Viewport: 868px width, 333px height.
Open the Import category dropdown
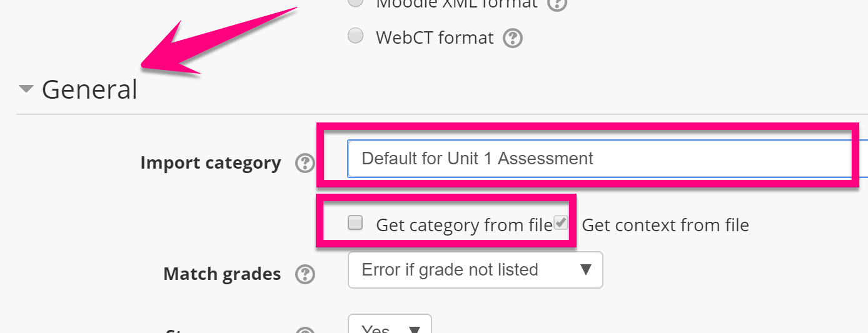coord(600,159)
